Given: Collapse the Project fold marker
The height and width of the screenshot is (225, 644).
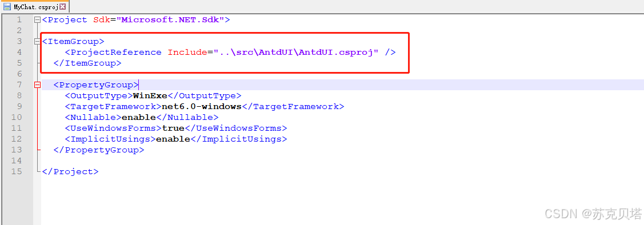Looking at the screenshot, I should pos(37,20).
